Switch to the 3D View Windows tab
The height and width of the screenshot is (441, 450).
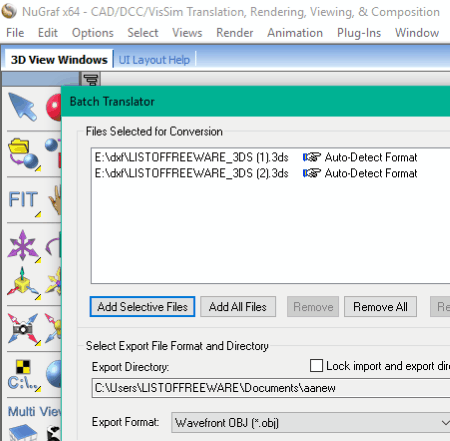59,60
